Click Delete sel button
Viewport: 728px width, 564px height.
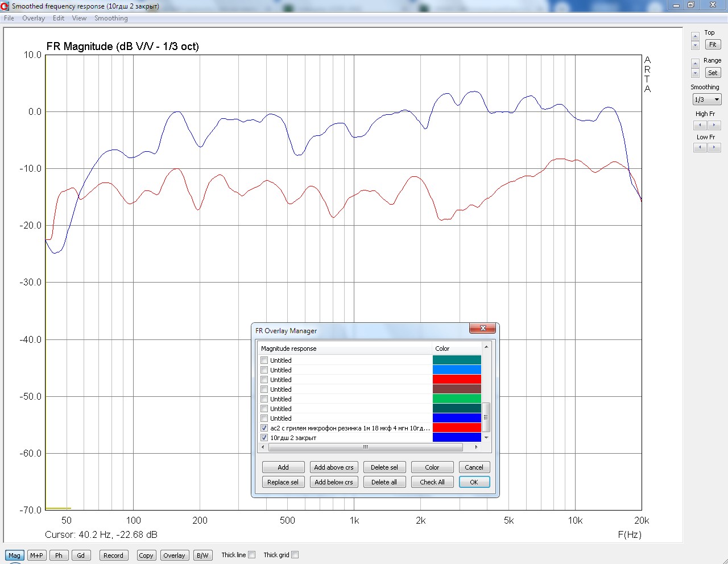click(x=384, y=467)
